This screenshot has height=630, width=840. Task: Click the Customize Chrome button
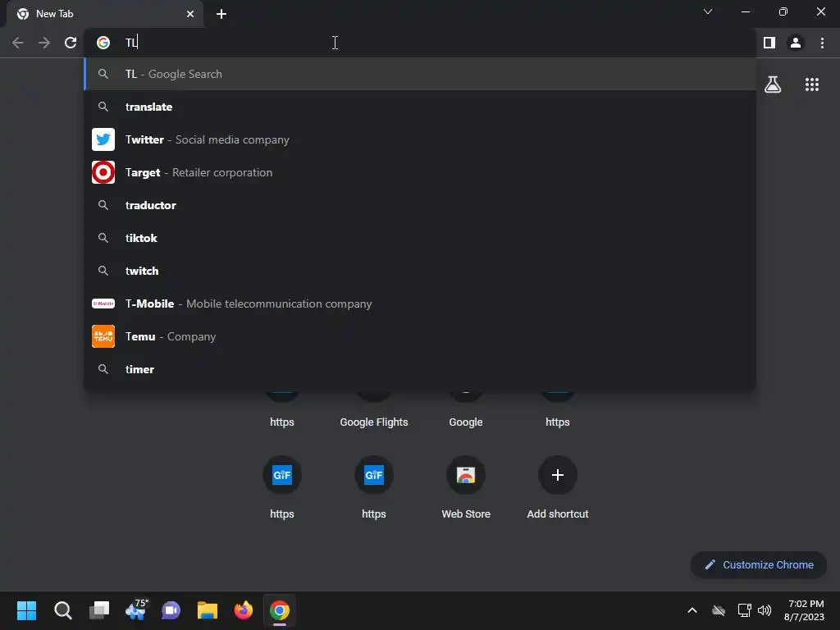pos(759,564)
